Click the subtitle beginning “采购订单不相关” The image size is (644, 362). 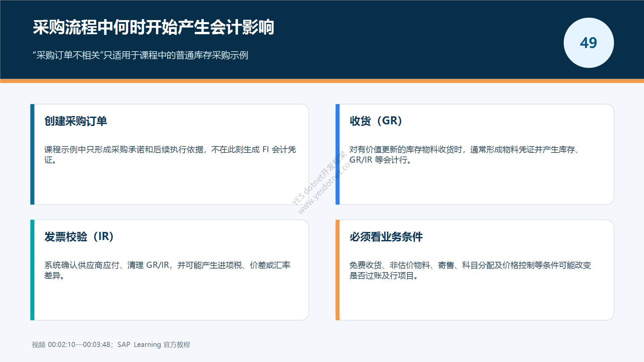pos(140,55)
